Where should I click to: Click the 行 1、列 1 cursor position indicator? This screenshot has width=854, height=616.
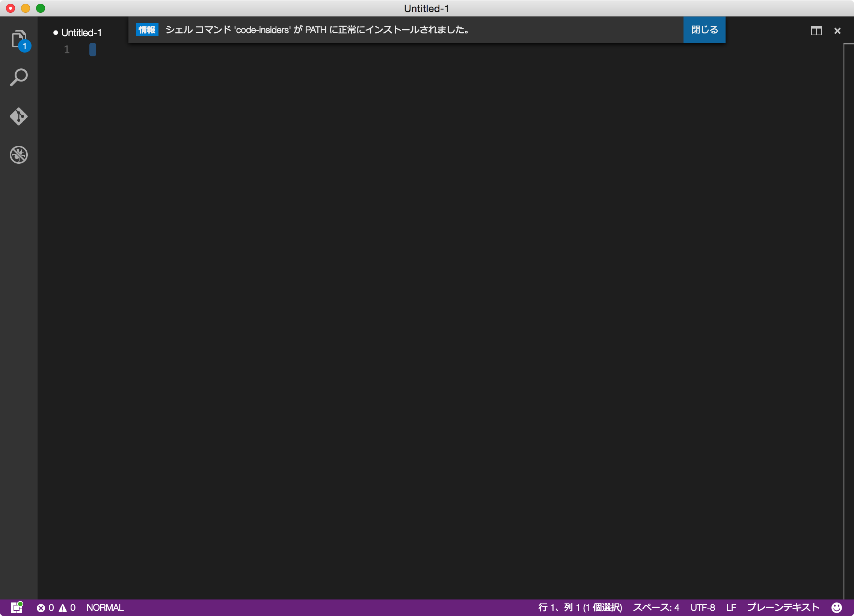click(580, 608)
